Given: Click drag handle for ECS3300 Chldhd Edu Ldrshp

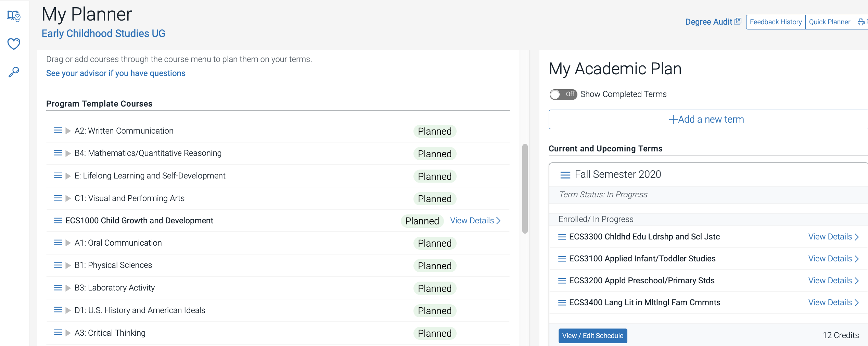Looking at the screenshot, I should pos(562,237).
